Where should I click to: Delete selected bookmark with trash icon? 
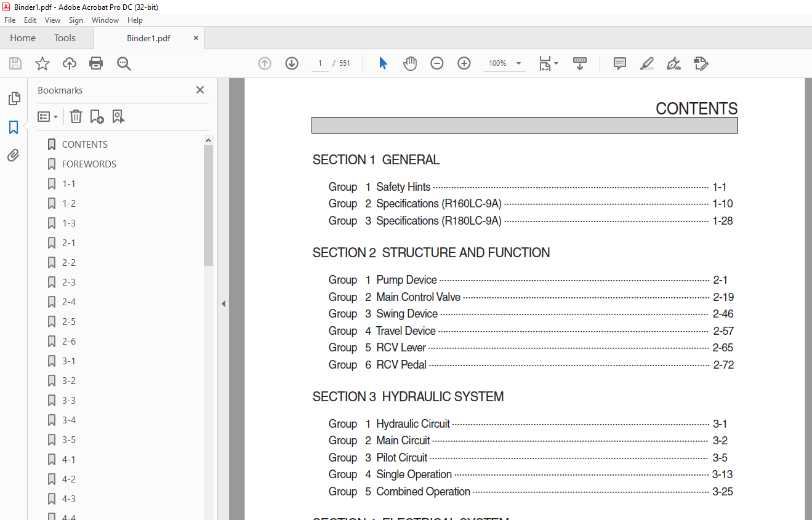coord(76,116)
